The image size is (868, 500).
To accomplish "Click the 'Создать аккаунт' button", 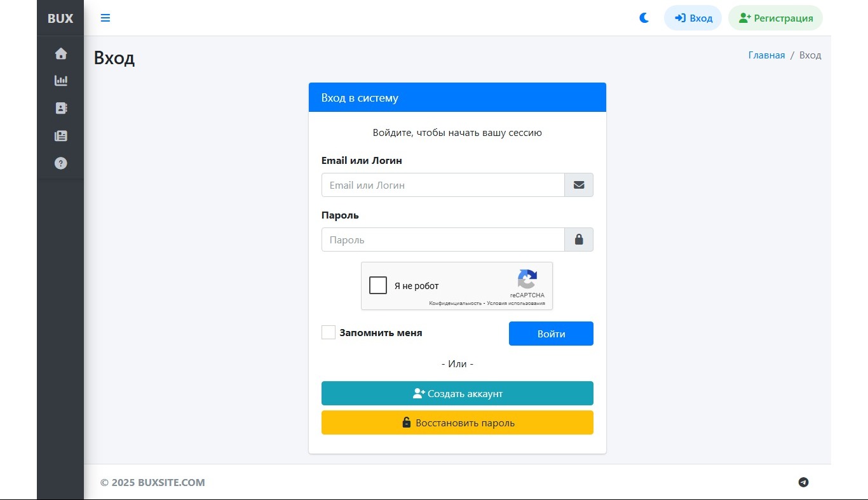I will [458, 393].
